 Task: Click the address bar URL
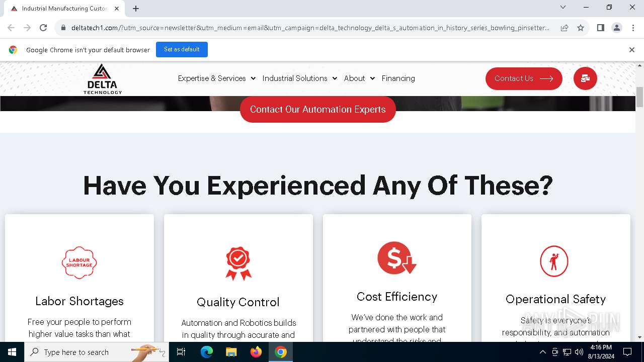coord(310,28)
